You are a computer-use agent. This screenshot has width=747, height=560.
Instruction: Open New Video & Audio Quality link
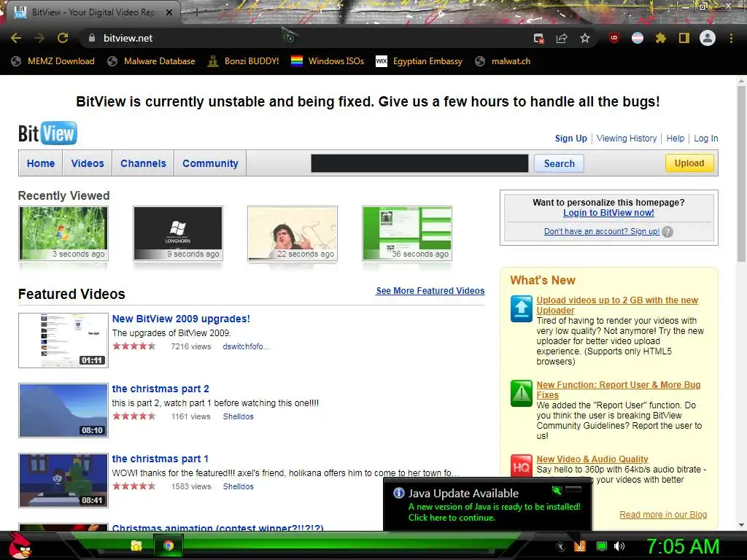(x=592, y=459)
